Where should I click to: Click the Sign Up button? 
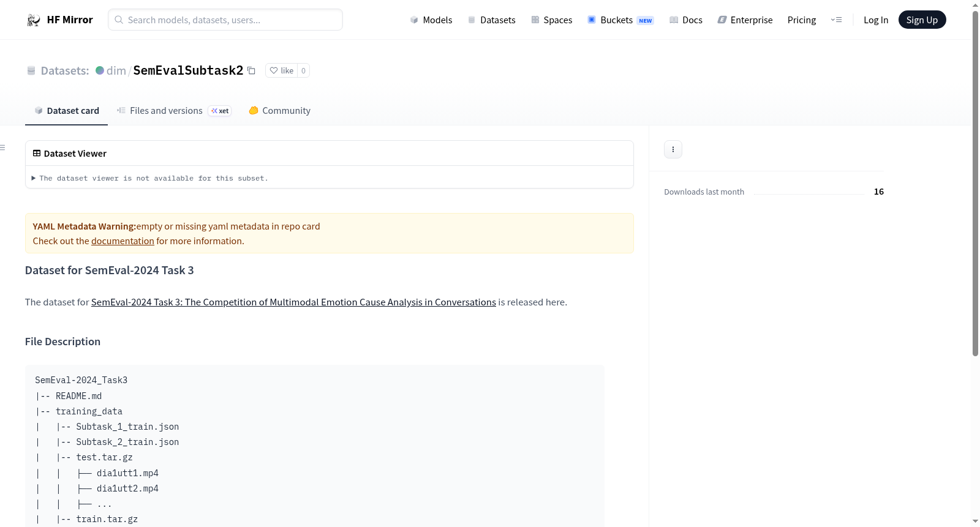922,20
